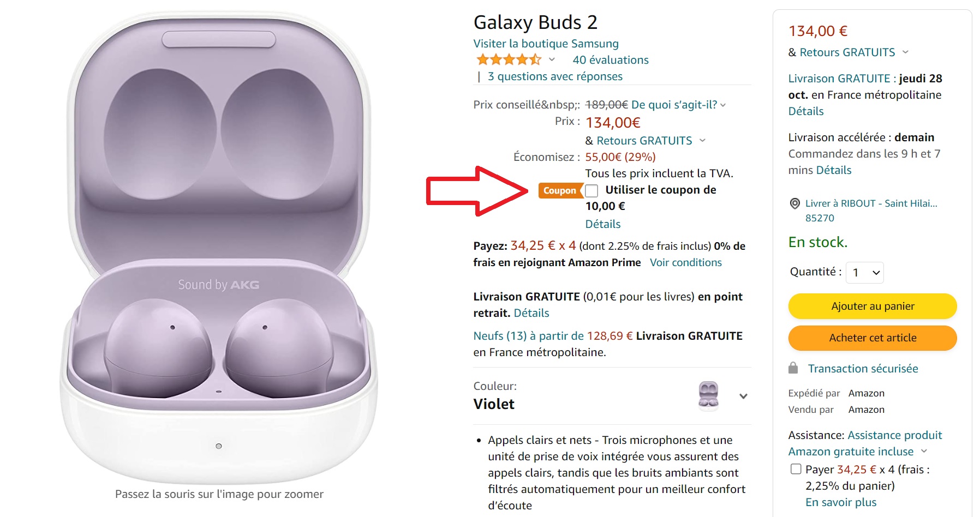Expand the Amazon gratuite incluse chevron

[x=924, y=451]
